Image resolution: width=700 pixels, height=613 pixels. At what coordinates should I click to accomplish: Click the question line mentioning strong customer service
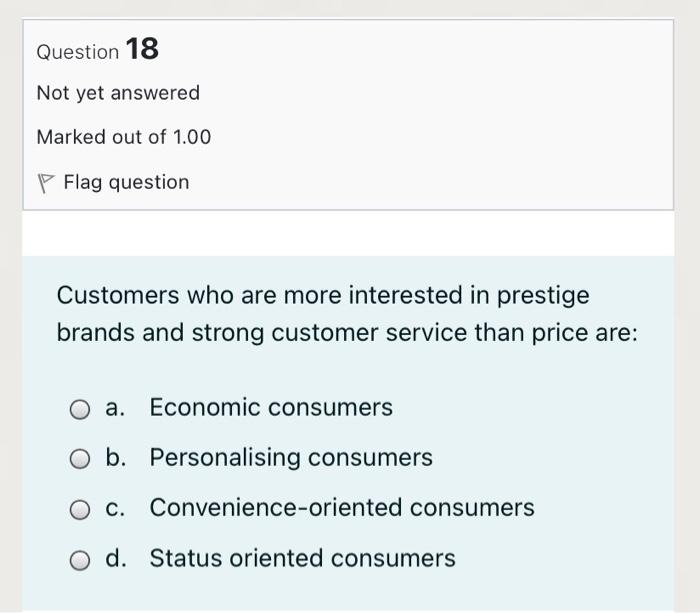point(346,333)
